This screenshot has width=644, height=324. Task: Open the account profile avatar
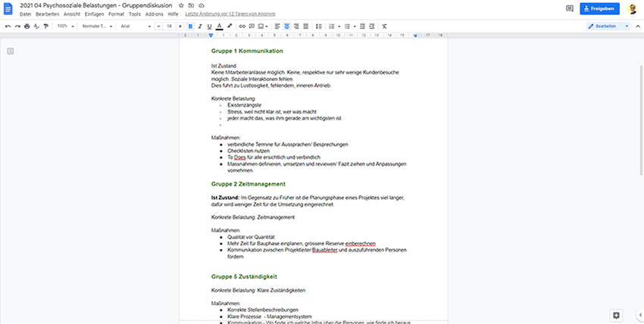coord(632,8)
